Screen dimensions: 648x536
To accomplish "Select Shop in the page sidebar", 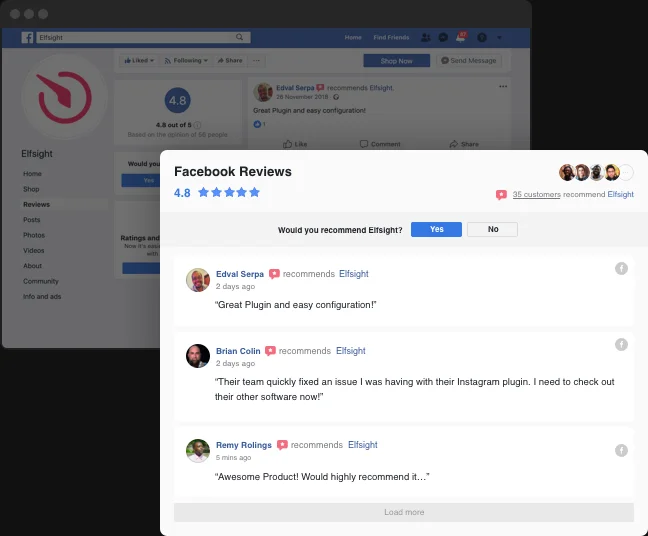I will tap(31, 189).
